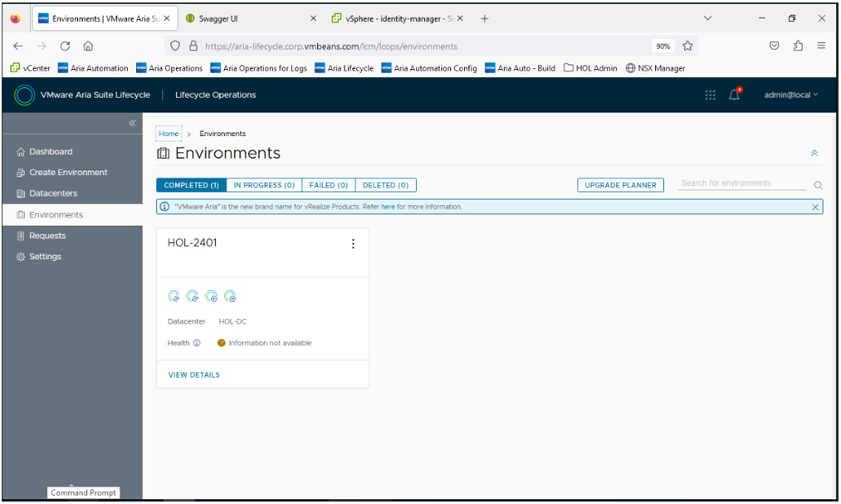Click the Home breadcrumb link
This screenshot has width=841, height=504.
[169, 134]
